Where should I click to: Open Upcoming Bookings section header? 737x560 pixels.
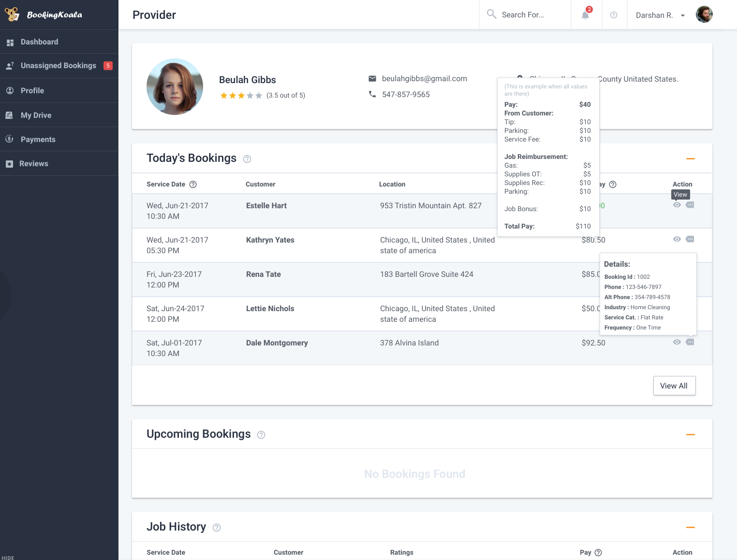tap(199, 434)
